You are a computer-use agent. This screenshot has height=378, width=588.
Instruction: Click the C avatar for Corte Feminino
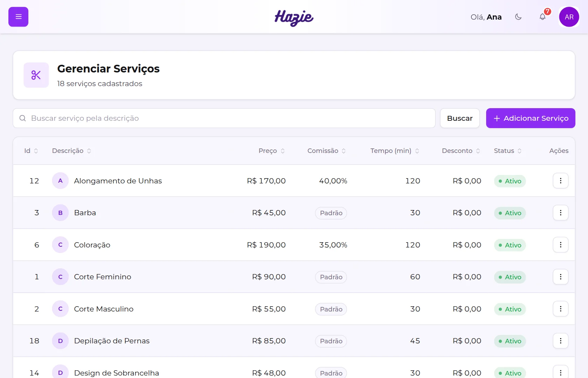[60, 277]
